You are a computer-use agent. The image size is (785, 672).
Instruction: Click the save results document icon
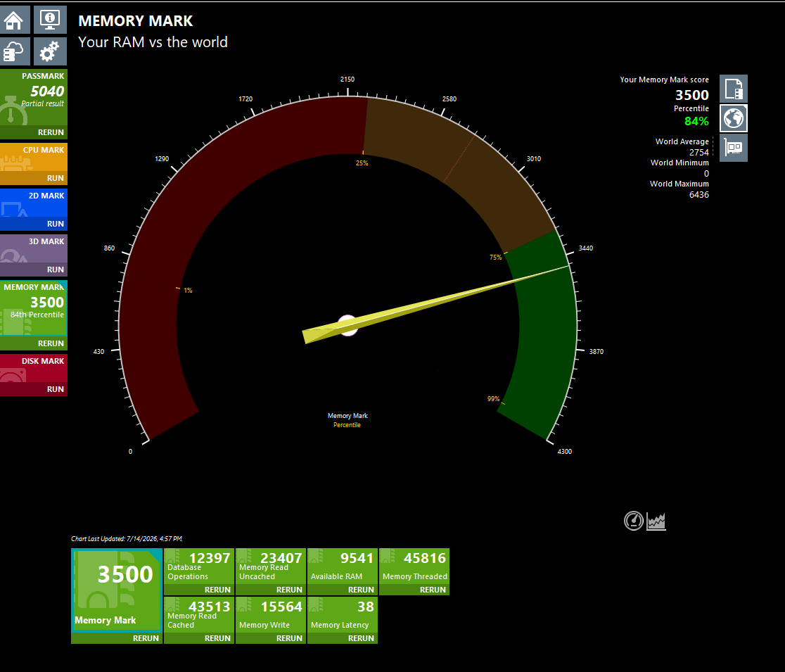(734, 89)
